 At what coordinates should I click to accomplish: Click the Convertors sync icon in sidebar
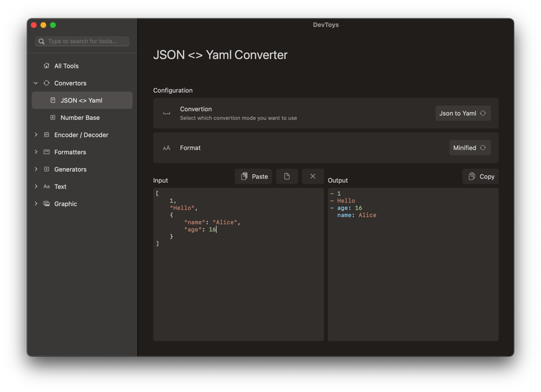point(47,83)
